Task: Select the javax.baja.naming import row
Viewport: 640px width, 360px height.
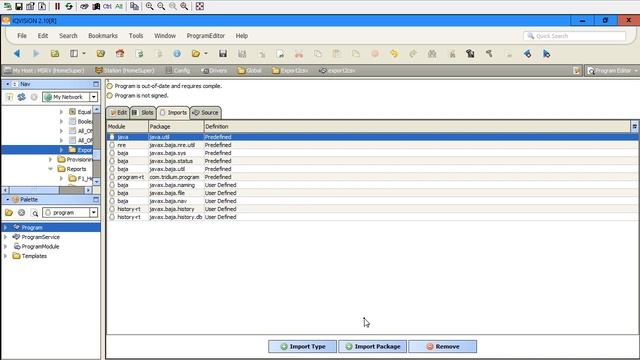Action: point(373,185)
